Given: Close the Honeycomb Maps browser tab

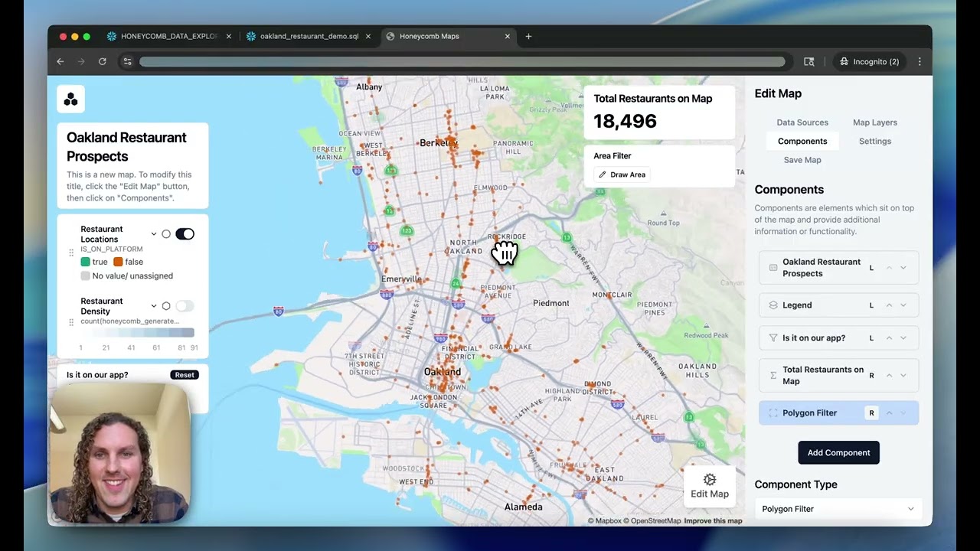Looking at the screenshot, I should point(507,36).
